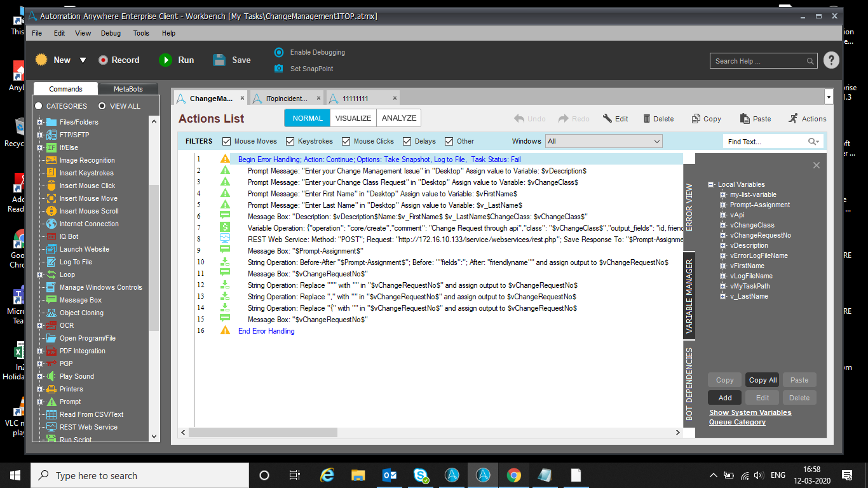Click in the Find Text search field
Screen dimensions: 868x488
(764, 142)
